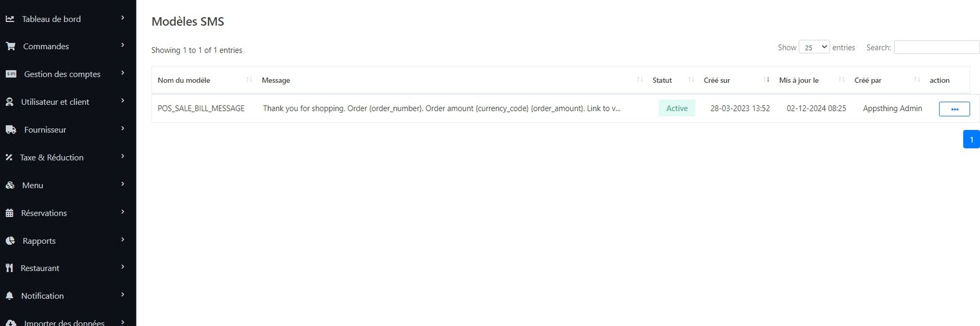
Task: Sort table by Nom du modèle column
Action: (x=184, y=80)
